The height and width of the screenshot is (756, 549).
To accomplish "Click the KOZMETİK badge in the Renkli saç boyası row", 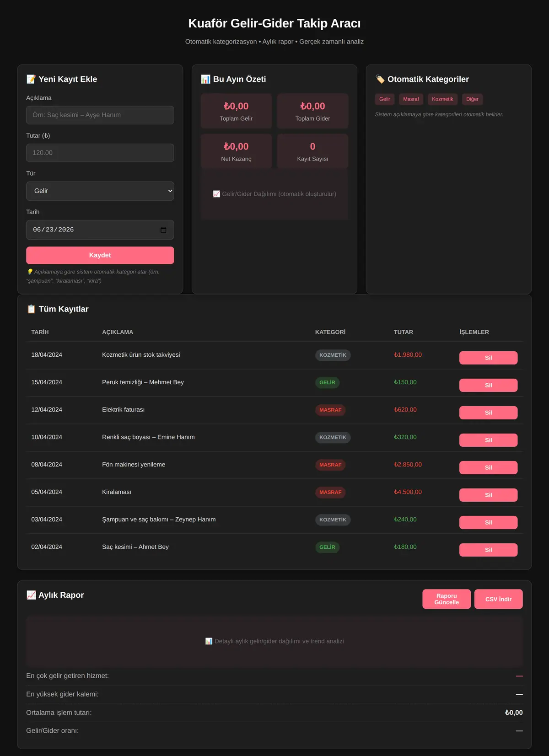I will pos(333,437).
